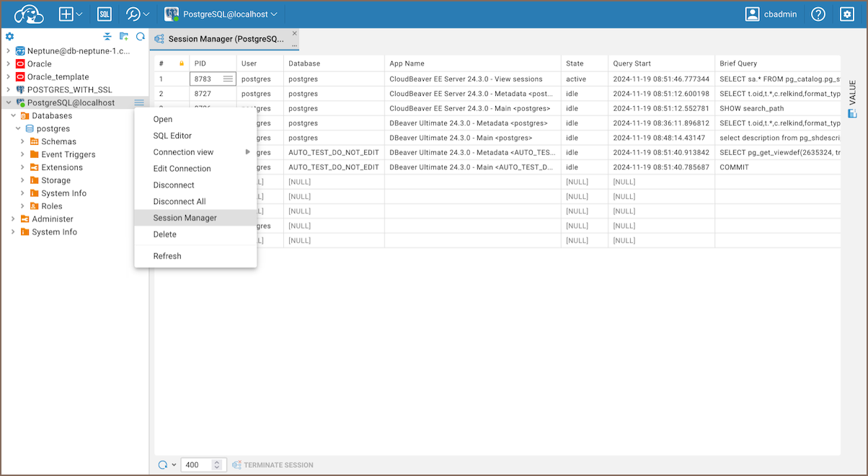Open the help question mark icon

click(818, 14)
